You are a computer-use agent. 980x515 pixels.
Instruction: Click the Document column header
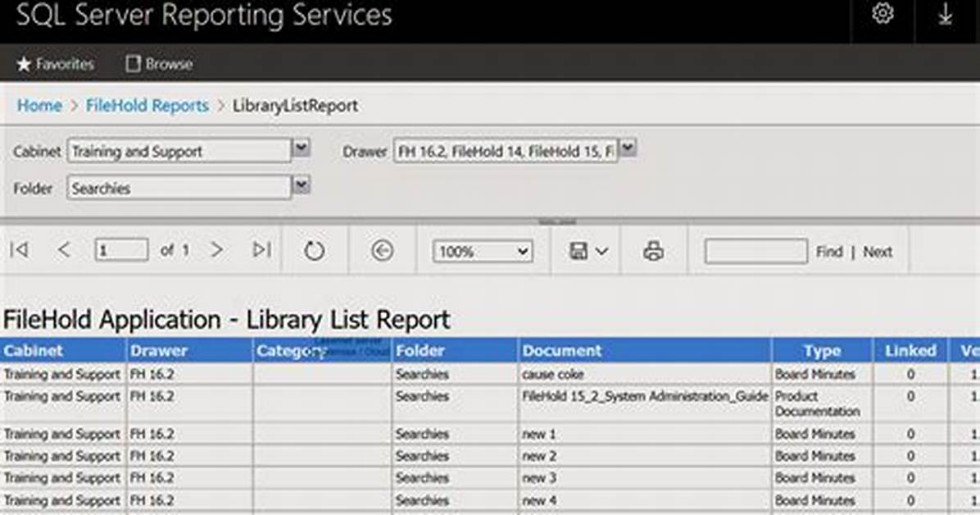pyautogui.click(x=645, y=350)
